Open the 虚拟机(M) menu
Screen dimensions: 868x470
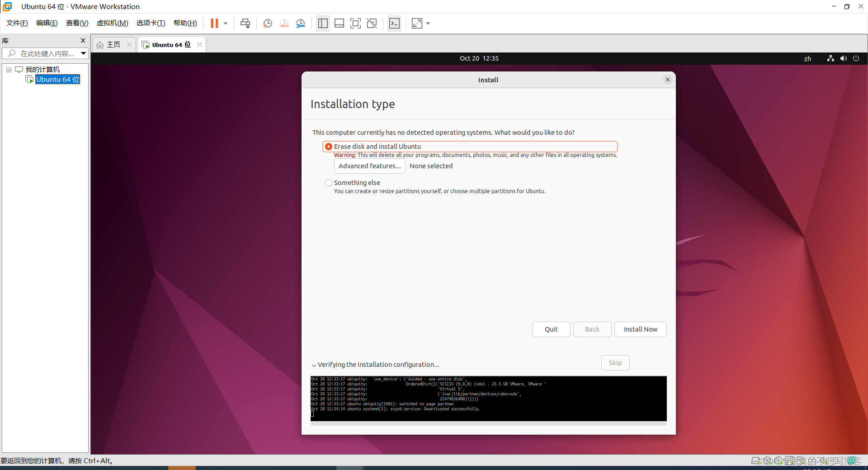pyautogui.click(x=113, y=23)
